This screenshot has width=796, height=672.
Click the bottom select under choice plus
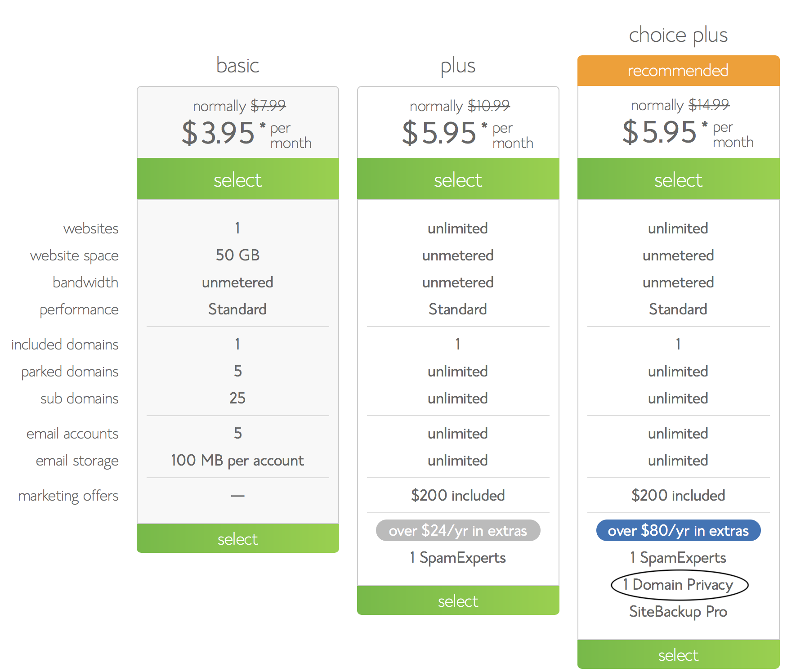pos(678,654)
